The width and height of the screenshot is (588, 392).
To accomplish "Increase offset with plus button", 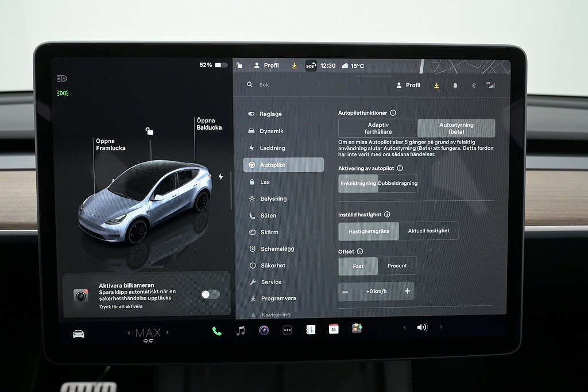I will (407, 291).
